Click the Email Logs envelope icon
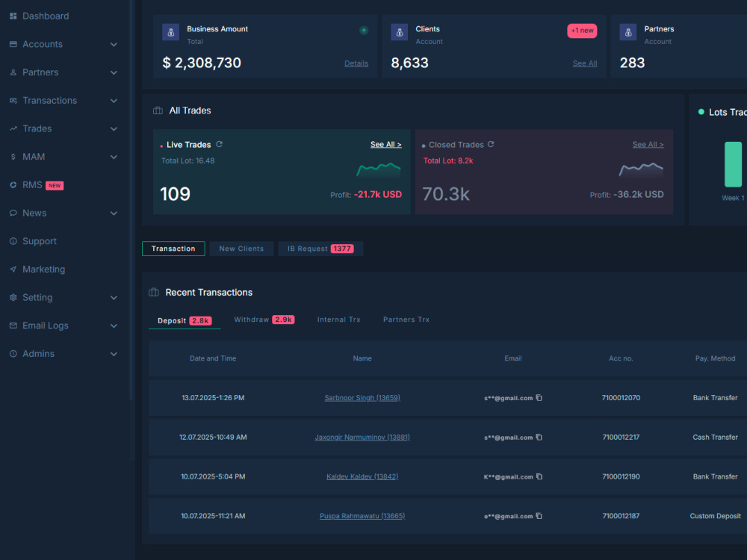The image size is (747, 560). (x=13, y=326)
